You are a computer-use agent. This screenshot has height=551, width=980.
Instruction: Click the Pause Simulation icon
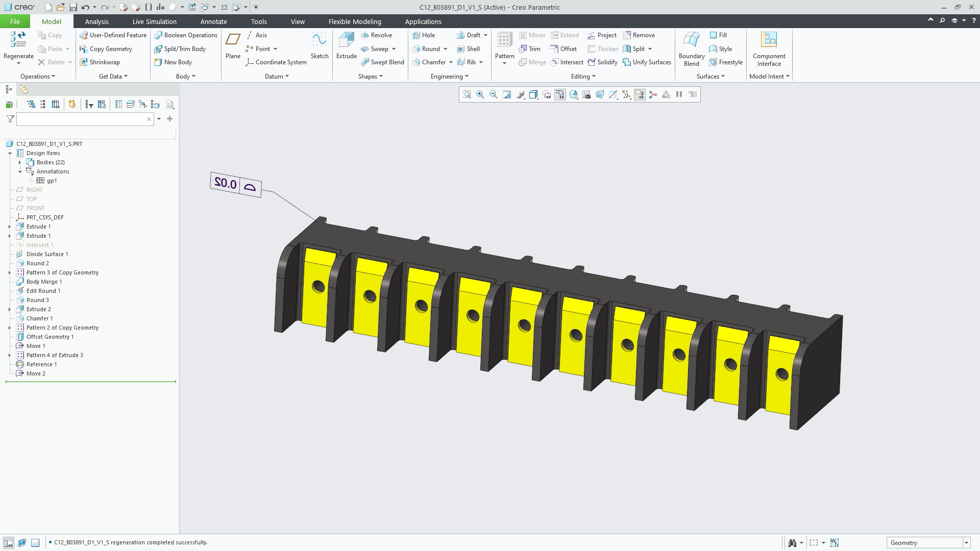[x=679, y=94]
